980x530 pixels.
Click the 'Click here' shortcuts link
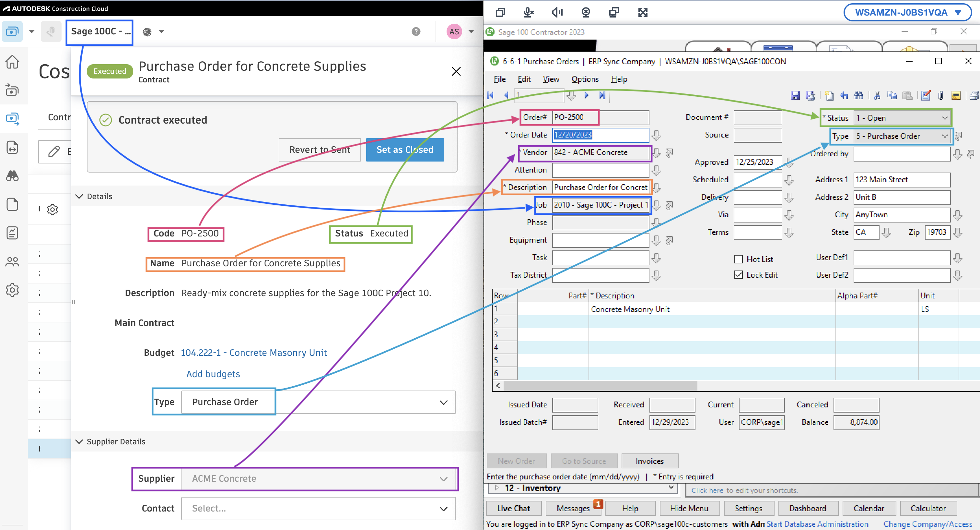(707, 490)
